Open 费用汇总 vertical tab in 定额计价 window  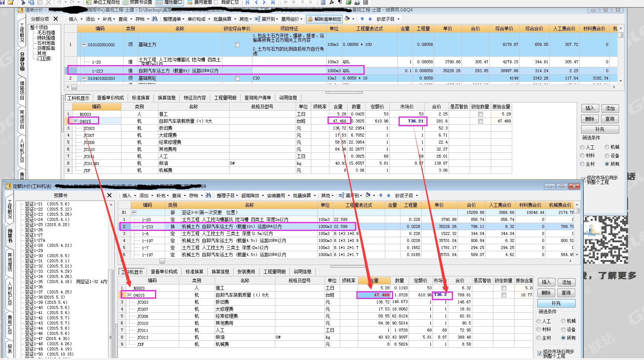(10, 325)
